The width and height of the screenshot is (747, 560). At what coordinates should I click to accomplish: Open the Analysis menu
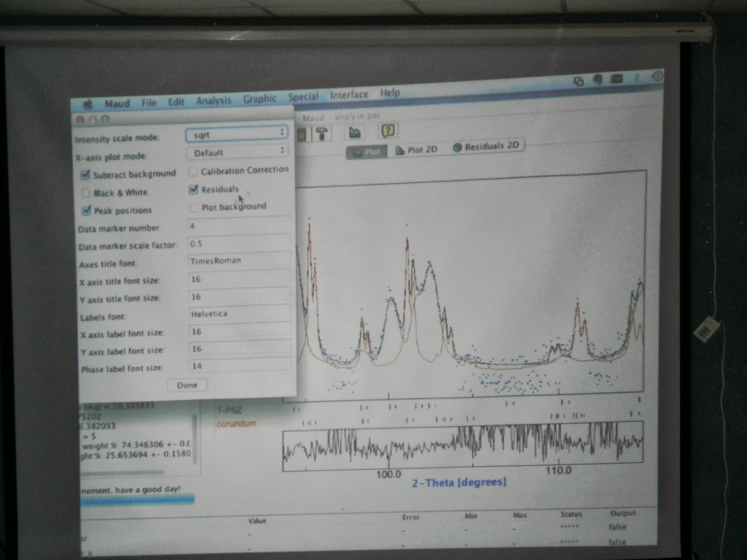(x=213, y=100)
